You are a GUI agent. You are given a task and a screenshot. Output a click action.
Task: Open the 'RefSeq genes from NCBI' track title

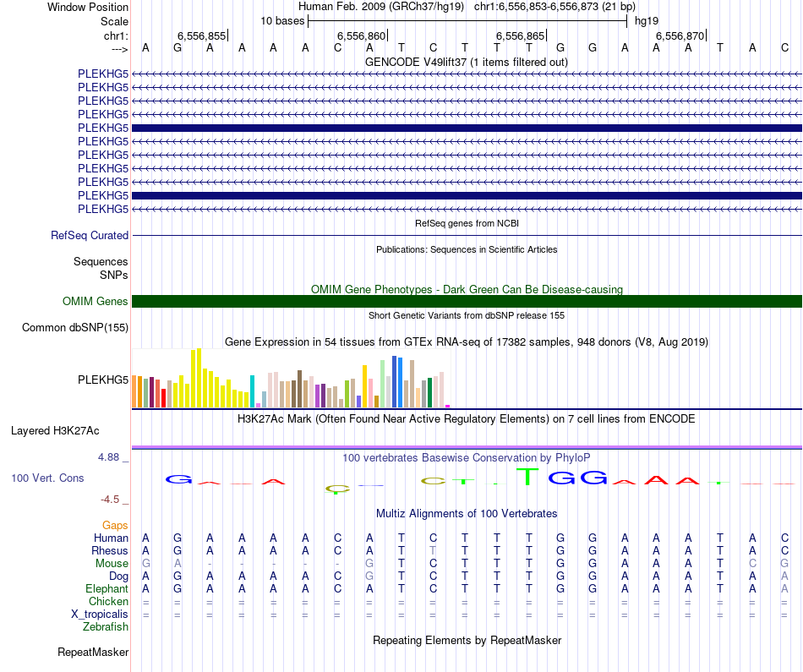pyautogui.click(x=467, y=223)
